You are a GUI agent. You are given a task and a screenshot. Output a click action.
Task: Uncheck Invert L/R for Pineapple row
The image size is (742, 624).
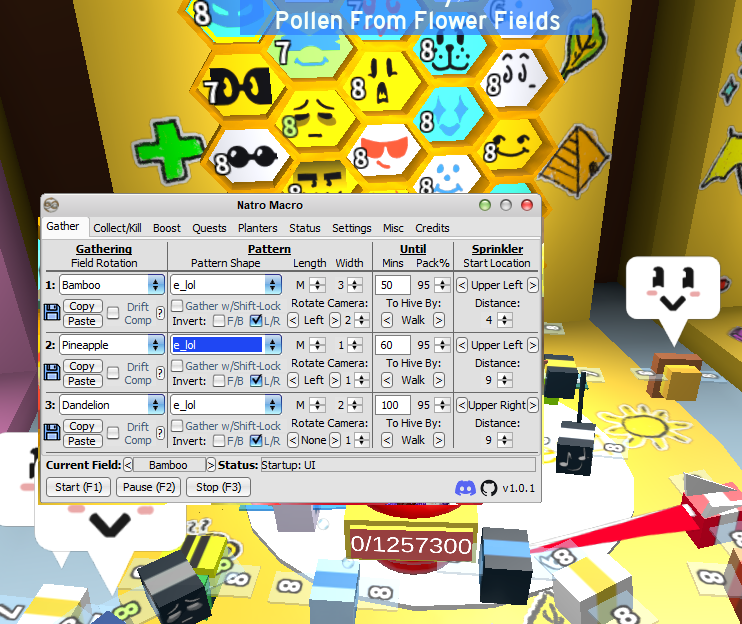click(x=256, y=381)
